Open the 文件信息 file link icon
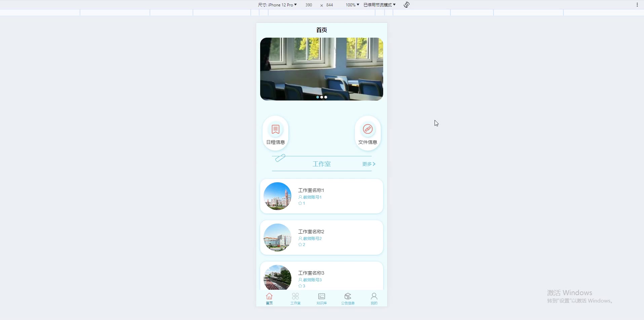 coord(368,129)
